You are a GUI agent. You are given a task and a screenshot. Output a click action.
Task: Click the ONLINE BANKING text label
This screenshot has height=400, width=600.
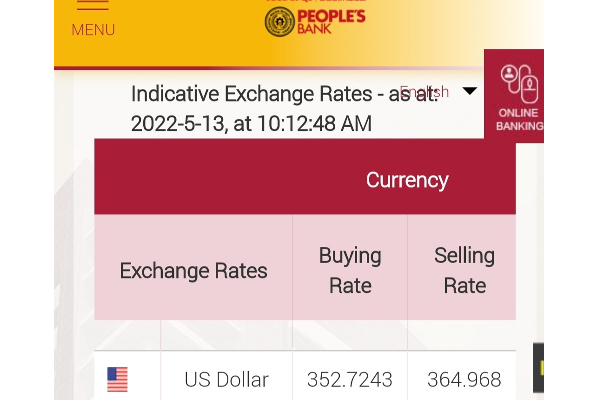click(x=520, y=120)
